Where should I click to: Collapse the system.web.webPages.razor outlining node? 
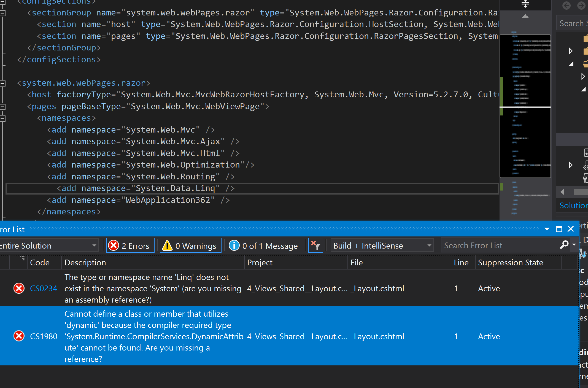tap(3, 83)
